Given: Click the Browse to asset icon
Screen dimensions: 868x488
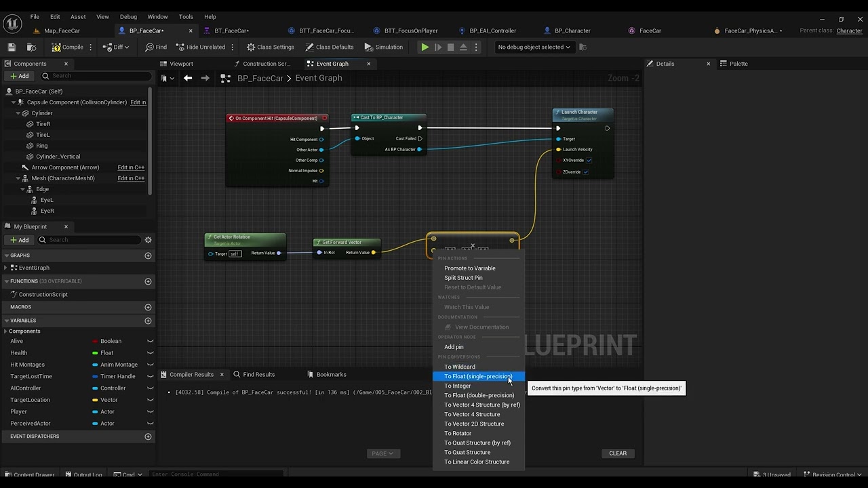Looking at the screenshot, I should point(31,47).
